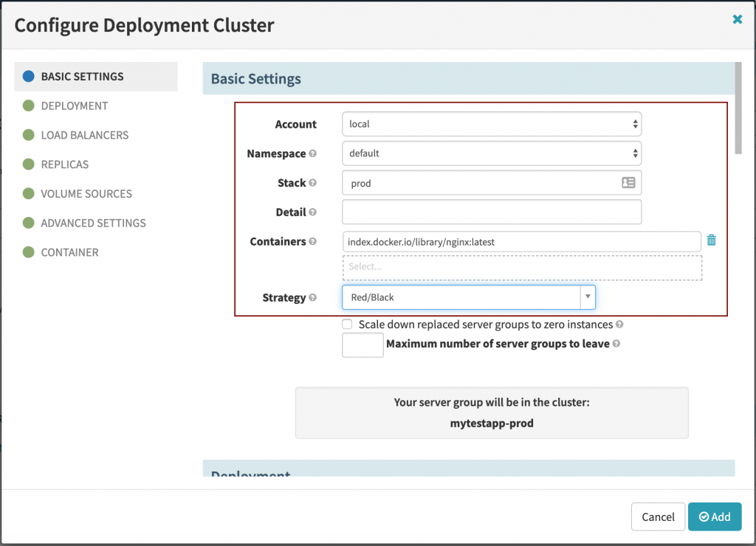The width and height of the screenshot is (756, 546).
Task: Show help for maximum server groups
Action: coord(616,344)
